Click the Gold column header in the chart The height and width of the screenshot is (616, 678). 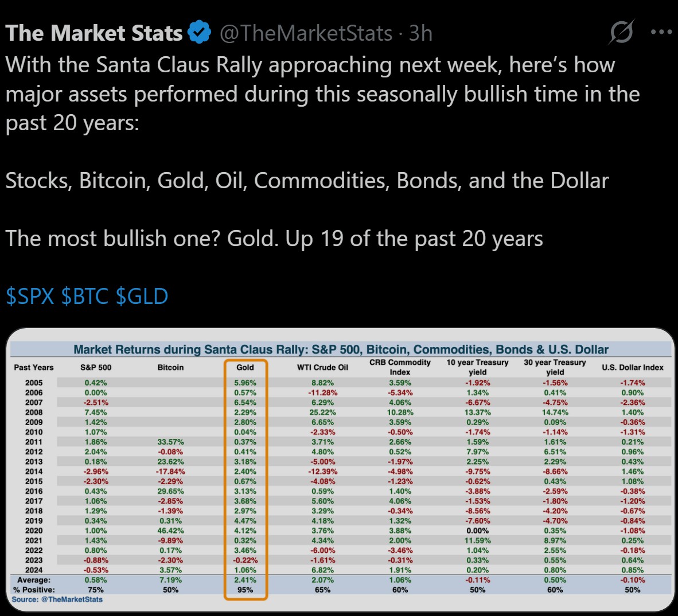coord(245,368)
